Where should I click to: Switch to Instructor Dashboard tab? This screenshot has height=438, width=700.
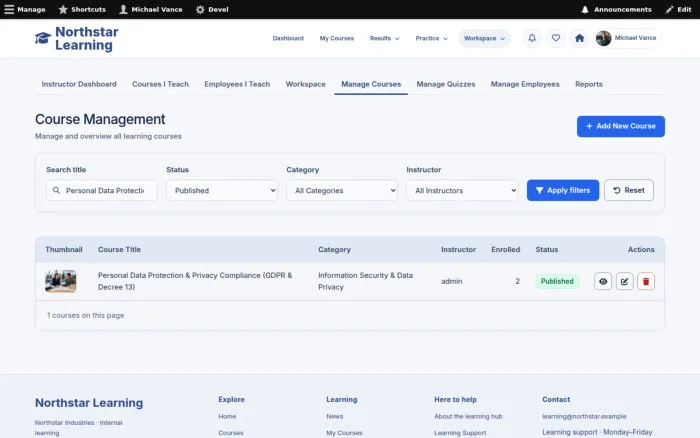(x=79, y=84)
